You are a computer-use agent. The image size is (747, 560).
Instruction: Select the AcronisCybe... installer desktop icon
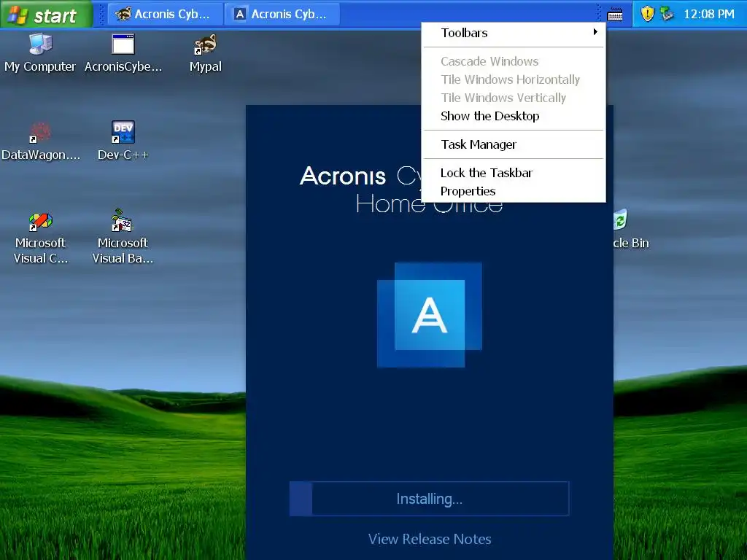[x=123, y=52]
